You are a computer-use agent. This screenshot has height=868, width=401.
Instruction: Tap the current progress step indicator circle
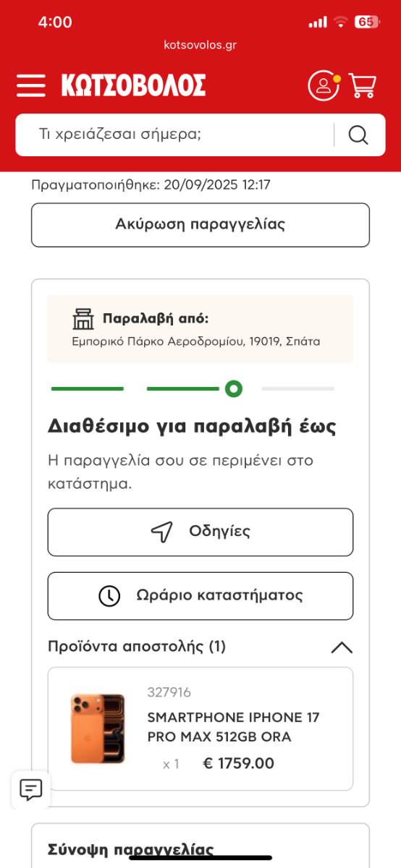(233, 388)
